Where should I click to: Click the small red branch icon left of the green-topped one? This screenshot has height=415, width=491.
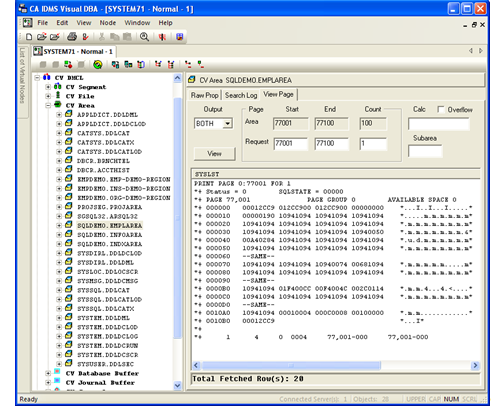pyautogui.click(x=188, y=64)
